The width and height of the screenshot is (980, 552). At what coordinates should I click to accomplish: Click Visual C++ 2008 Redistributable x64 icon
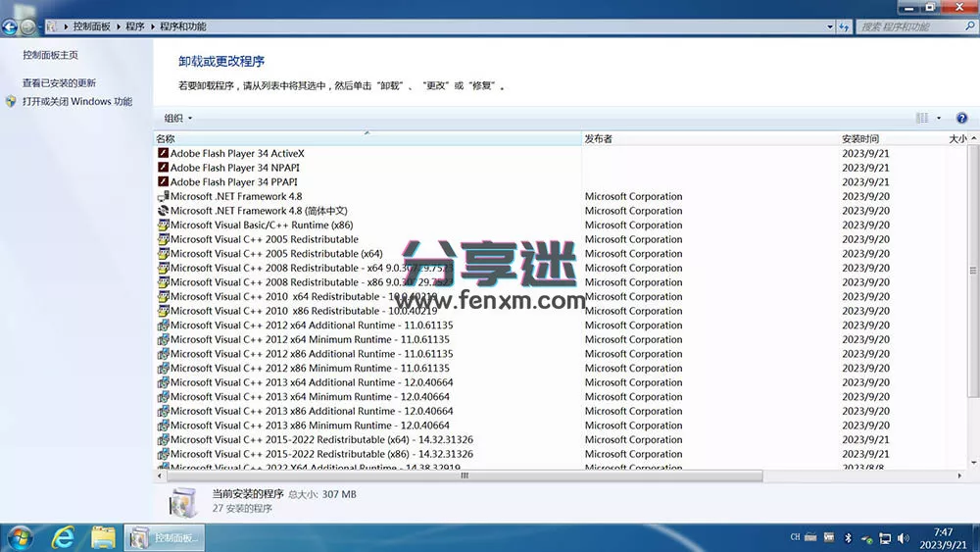pyautogui.click(x=163, y=268)
